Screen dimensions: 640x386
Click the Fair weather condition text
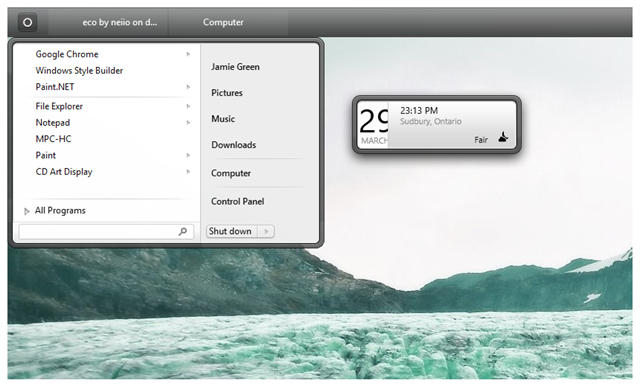(481, 140)
